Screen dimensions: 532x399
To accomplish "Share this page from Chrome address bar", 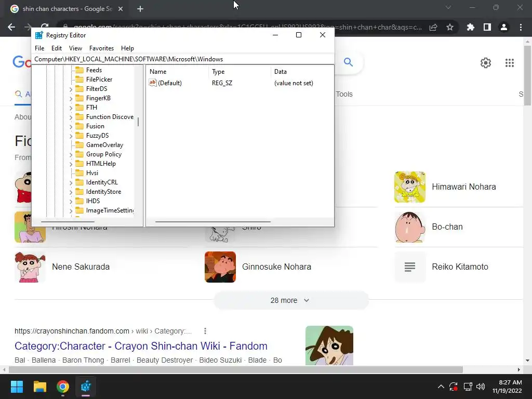I will (x=433, y=27).
